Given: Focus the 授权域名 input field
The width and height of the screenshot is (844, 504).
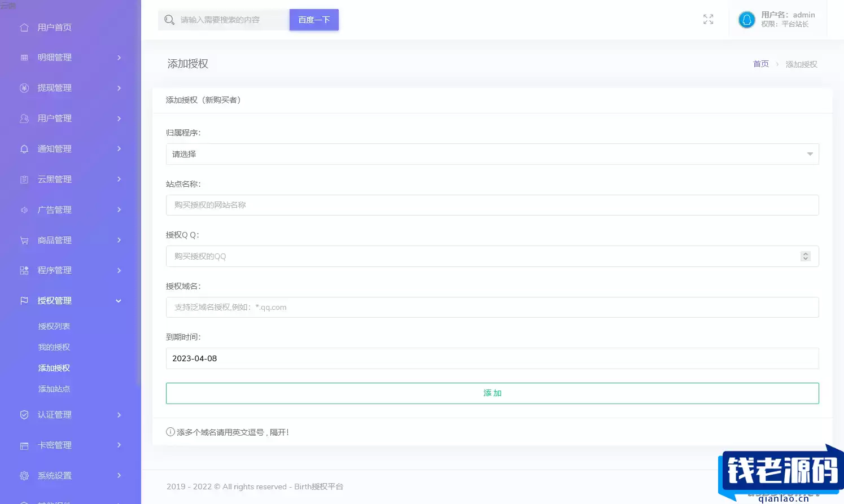Looking at the screenshot, I should click(x=492, y=307).
